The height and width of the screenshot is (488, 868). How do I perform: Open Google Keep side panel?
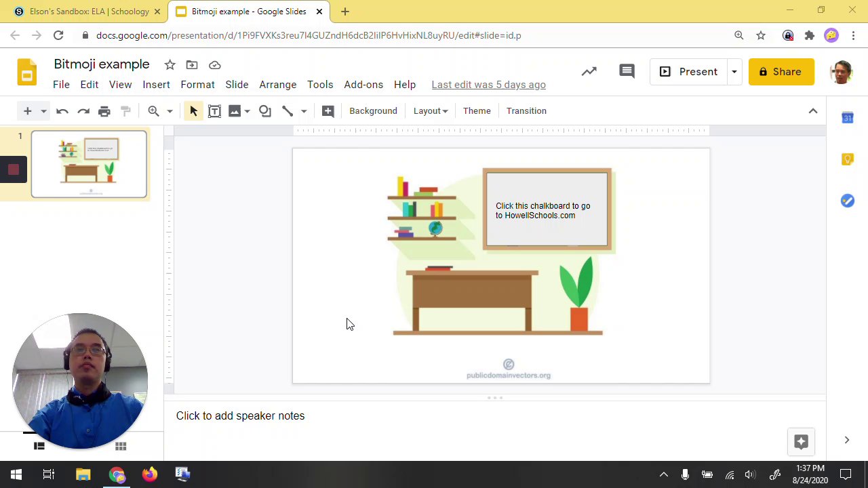(x=848, y=159)
